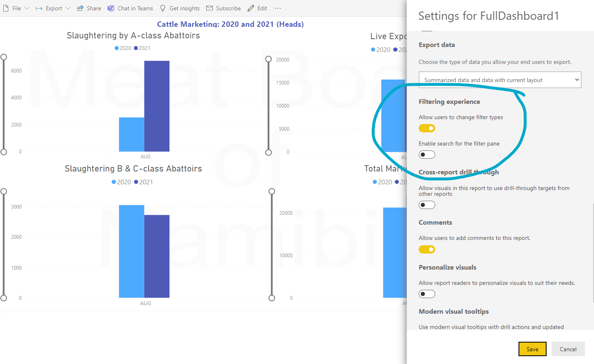Click the top zoom handle of B & C-class chart

click(4, 191)
